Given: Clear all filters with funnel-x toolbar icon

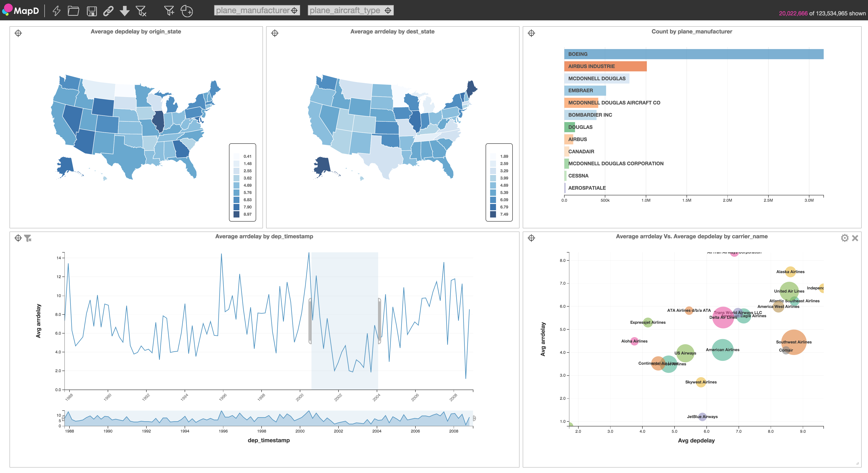Looking at the screenshot, I should tap(141, 11).
